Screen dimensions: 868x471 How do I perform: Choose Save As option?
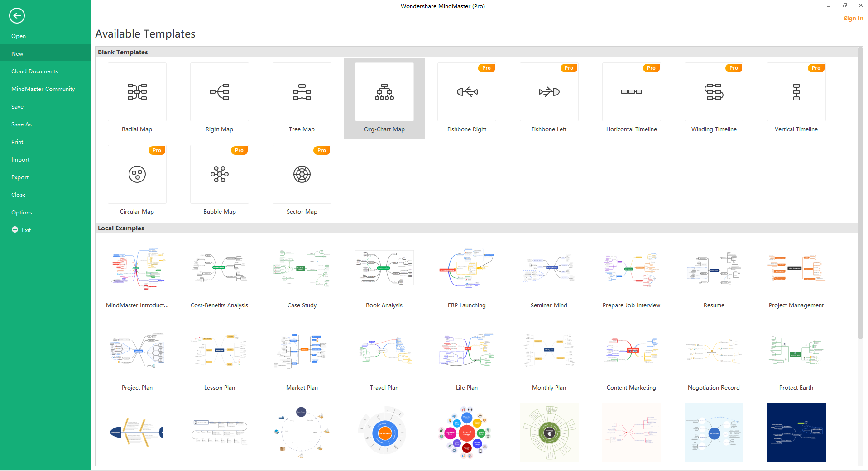(45, 124)
